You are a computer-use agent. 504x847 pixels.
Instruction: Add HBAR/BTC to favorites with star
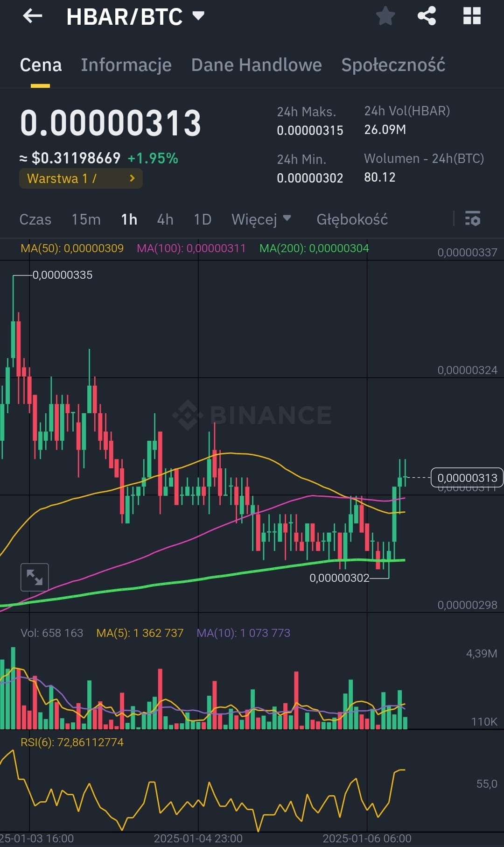385,16
